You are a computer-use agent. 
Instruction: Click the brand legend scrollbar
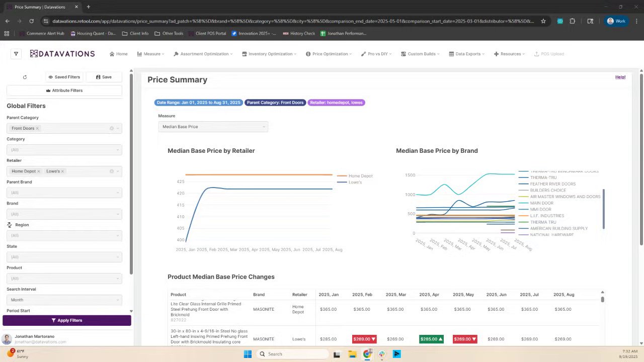click(603, 209)
